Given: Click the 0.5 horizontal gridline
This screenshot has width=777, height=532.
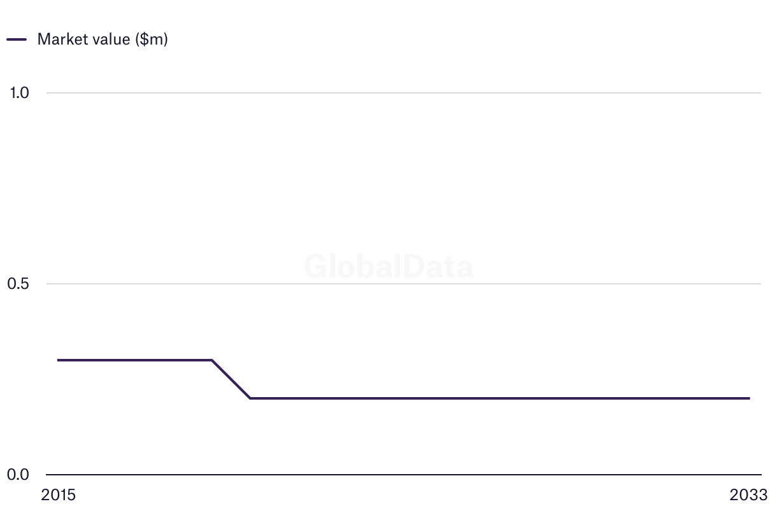Looking at the screenshot, I should [404, 284].
